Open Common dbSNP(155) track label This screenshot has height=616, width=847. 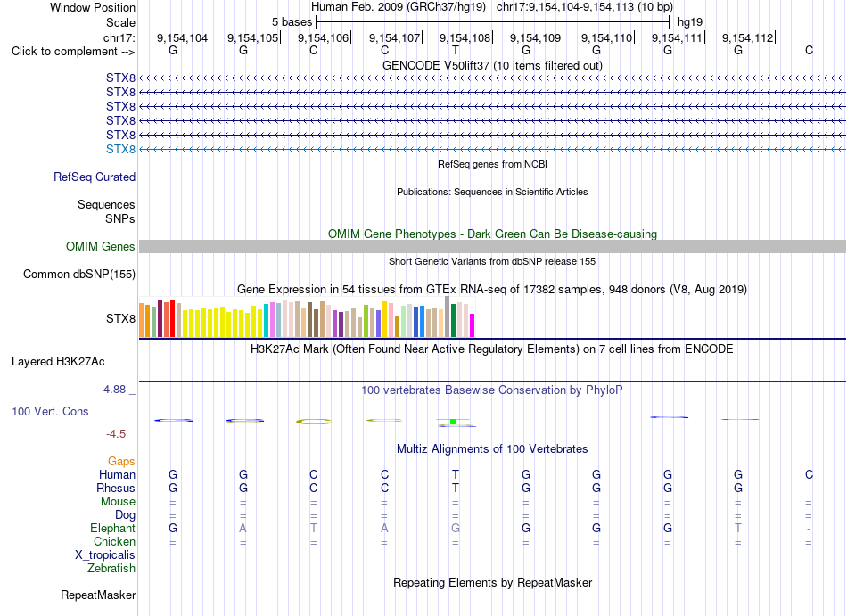pos(79,275)
